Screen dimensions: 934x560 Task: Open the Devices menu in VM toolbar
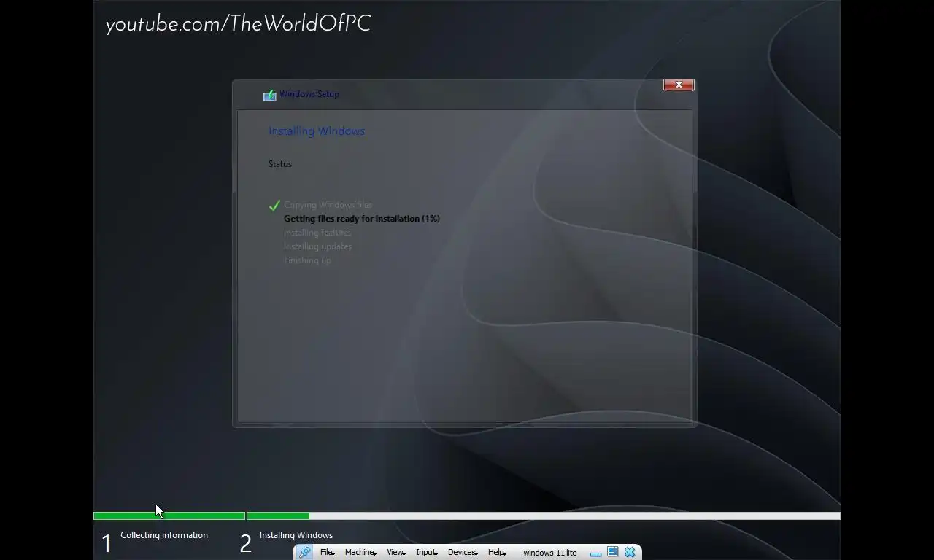(463, 553)
